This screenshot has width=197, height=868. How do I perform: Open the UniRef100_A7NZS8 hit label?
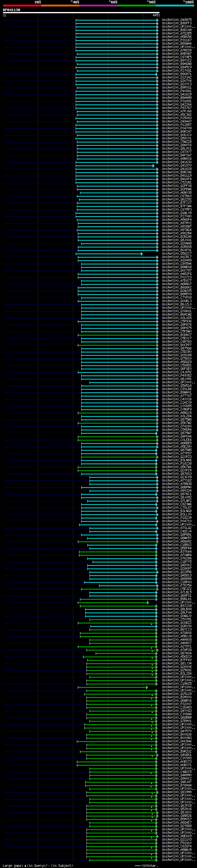pos(177,50)
